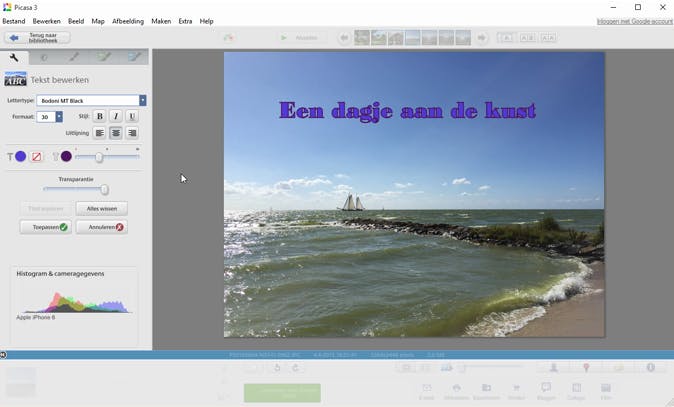Open the fourth green brush effects tab
Viewport: 674px width, 407px height.
[x=104, y=57]
